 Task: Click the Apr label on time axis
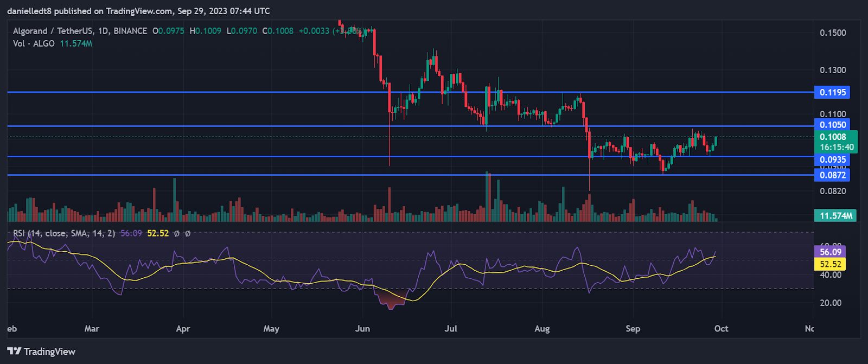[x=183, y=329]
